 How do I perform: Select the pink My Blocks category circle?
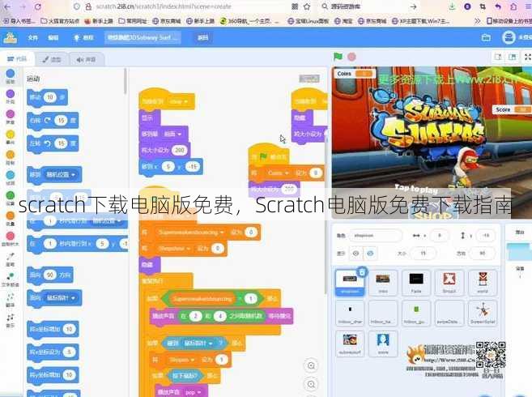tap(11, 236)
